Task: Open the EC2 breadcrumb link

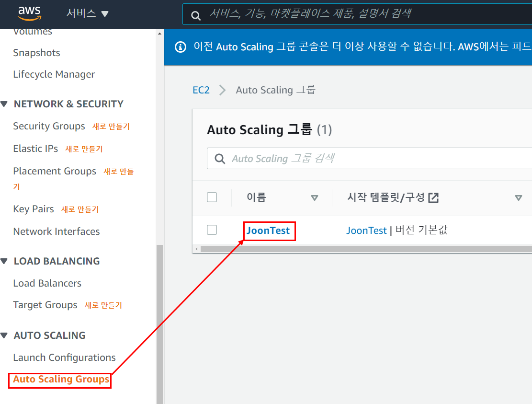Action: click(x=201, y=90)
